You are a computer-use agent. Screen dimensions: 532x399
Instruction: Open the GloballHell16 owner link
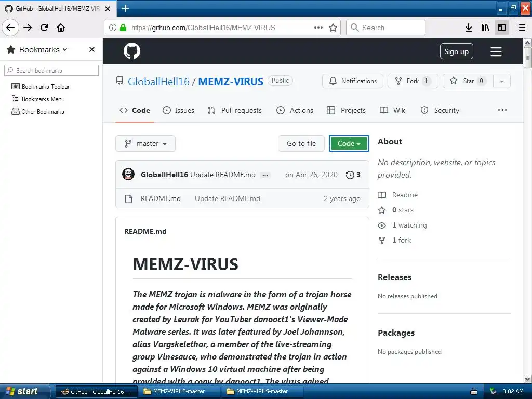pyautogui.click(x=158, y=82)
